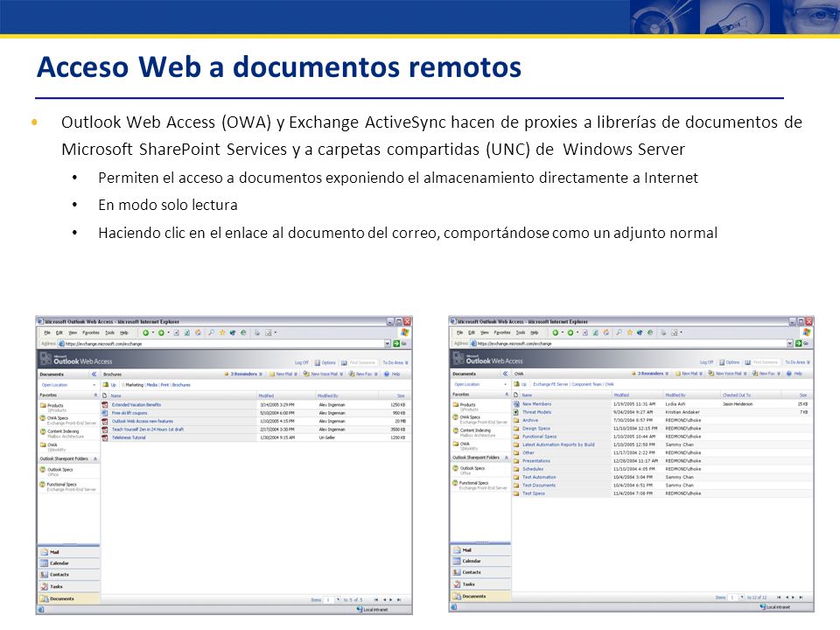Sort by Checked Out To column
Viewport: 840px width, 630px height.
click(737, 395)
